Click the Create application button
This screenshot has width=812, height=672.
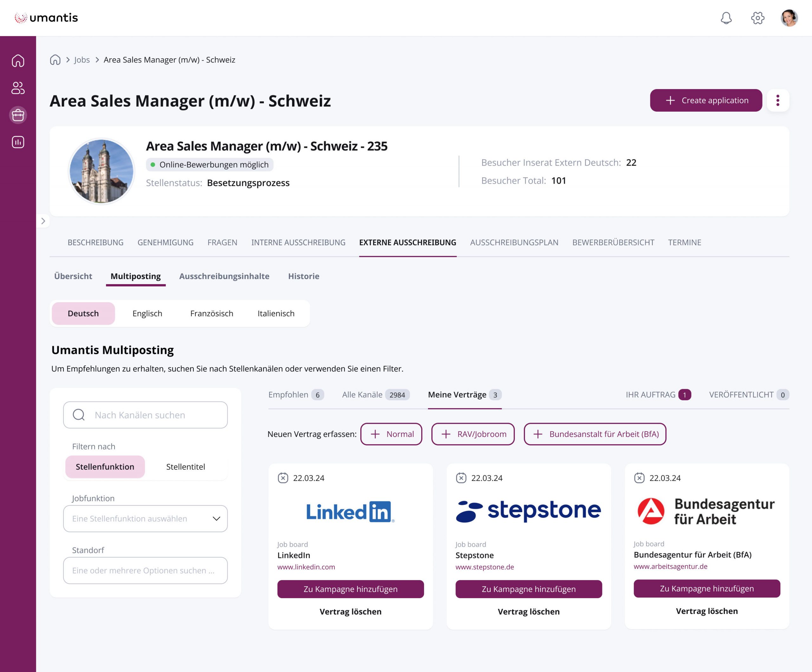[x=706, y=101]
